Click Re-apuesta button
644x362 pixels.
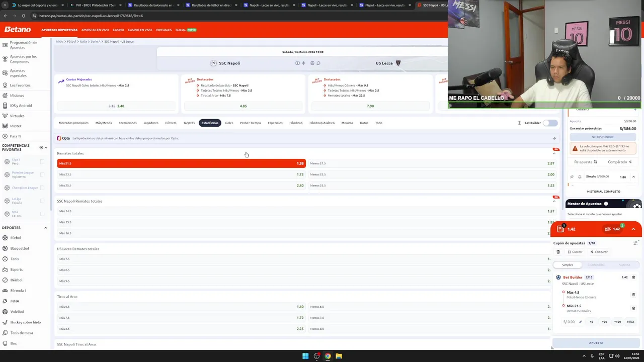coord(586,162)
